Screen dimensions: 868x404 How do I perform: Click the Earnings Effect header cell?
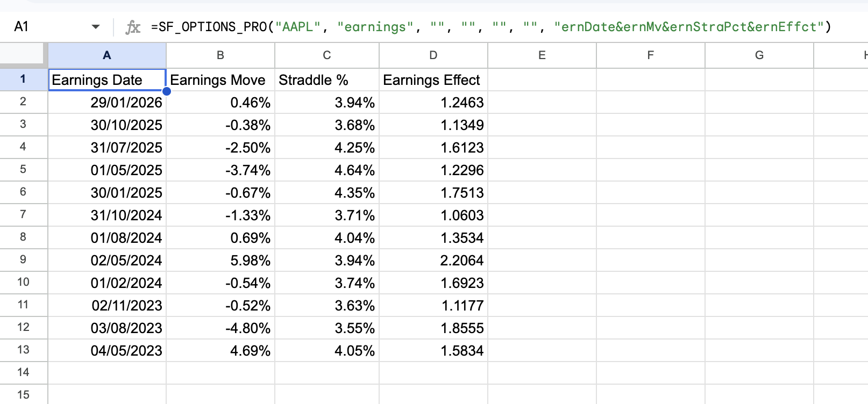(x=433, y=80)
